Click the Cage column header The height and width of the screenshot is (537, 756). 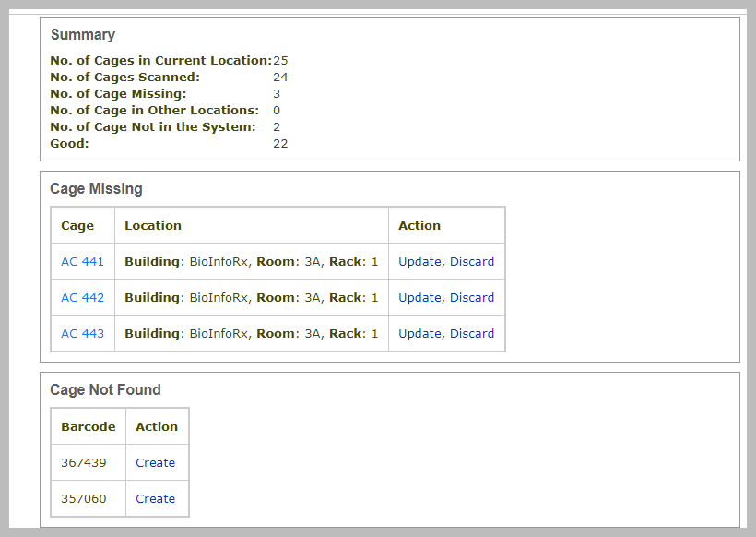(x=77, y=225)
